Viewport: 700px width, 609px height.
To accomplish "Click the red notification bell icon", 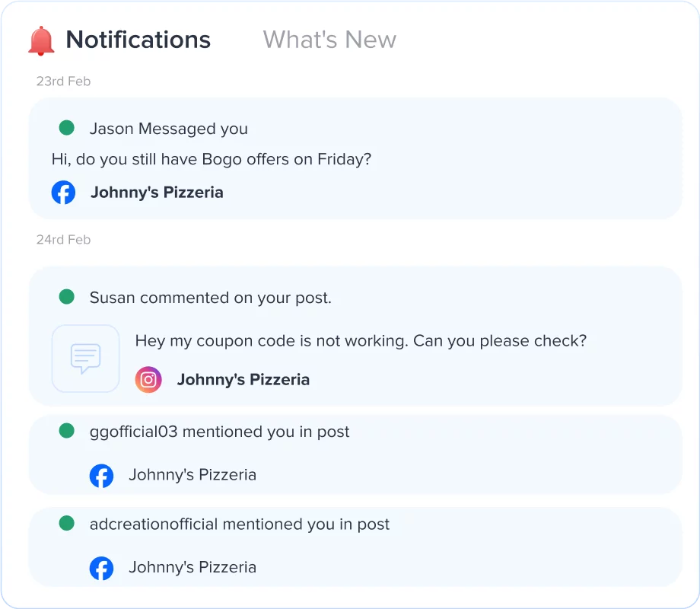I will [43, 40].
